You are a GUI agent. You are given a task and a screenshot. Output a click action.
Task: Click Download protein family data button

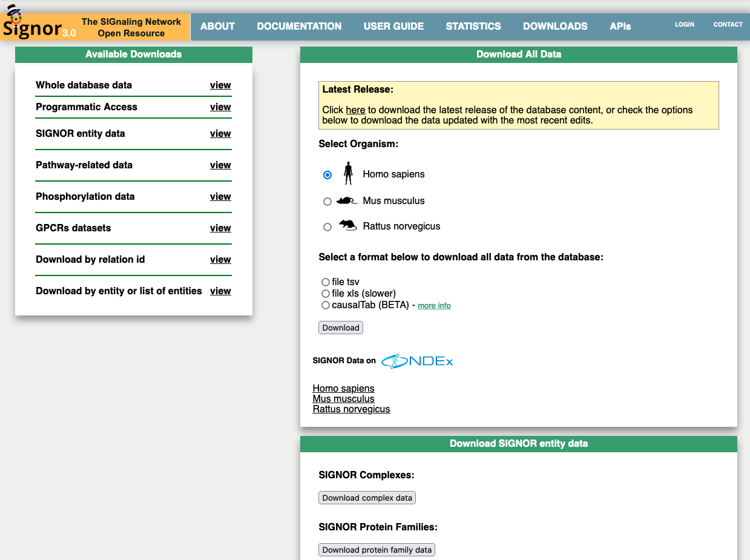click(377, 550)
